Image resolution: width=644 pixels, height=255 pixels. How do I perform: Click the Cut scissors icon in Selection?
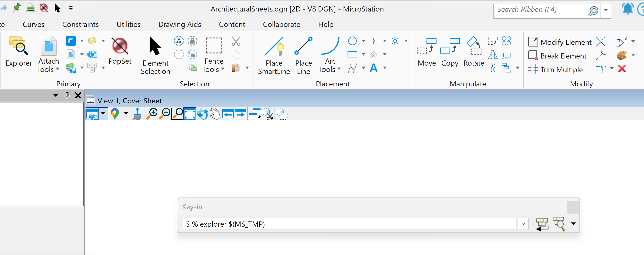[236, 41]
